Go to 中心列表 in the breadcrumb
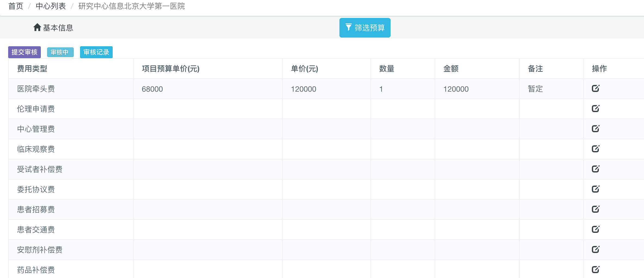Image resolution: width=644 pixels, height=278 pixels. (51, 6)
